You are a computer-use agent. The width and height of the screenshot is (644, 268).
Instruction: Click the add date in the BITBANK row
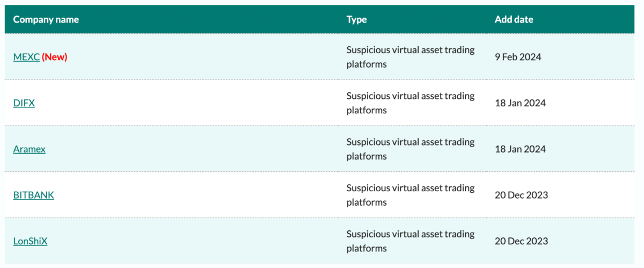(x=521, y=195)
